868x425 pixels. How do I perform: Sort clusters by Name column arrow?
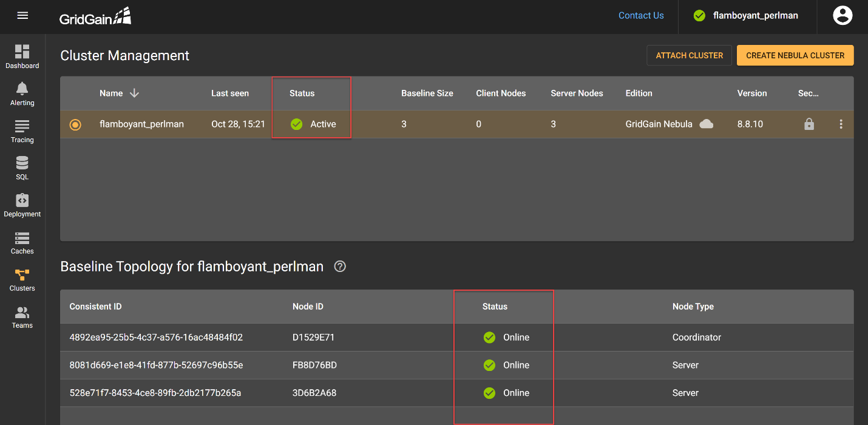click(135, 93)
